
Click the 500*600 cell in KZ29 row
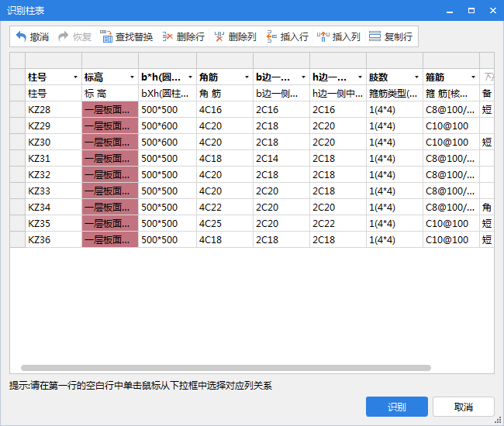point(167,125)
